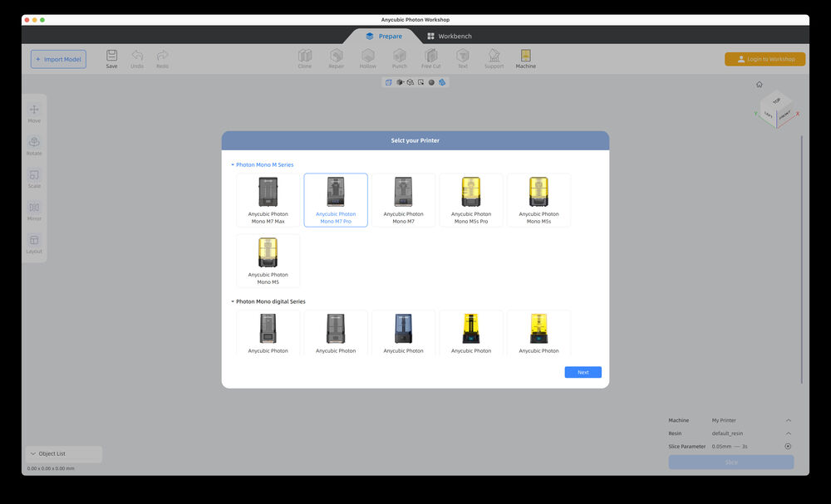Select the Move tool in left sidebar
The width and height of the screenshot is (831, 504).
pyautogui.click(x=34, y=114)
